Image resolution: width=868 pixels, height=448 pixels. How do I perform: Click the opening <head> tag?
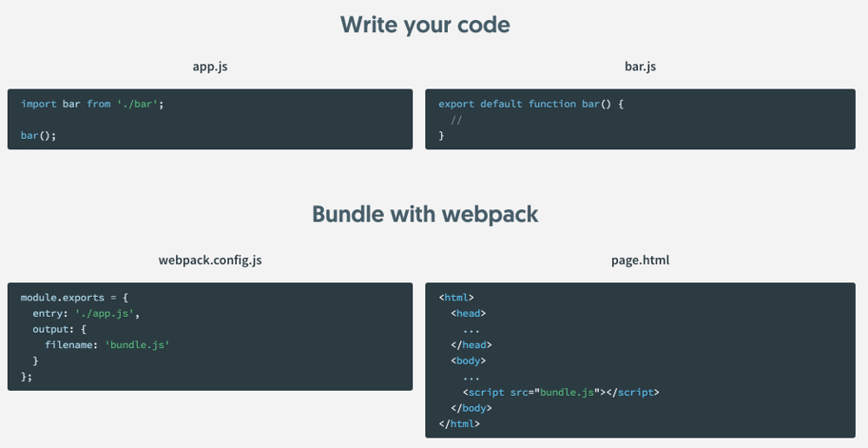point(468,313)
